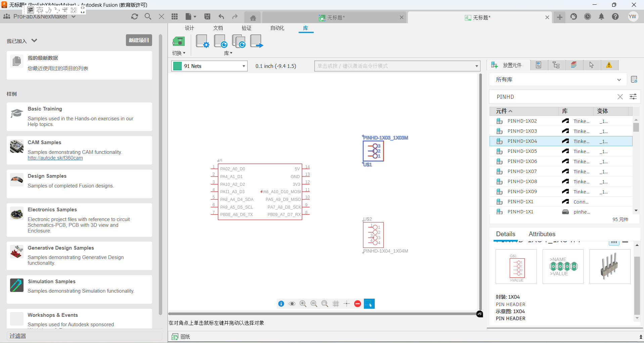This screenshot has height=343, width=644.
Task: Toggle the tile view button in Details
Action: point(614,242)
